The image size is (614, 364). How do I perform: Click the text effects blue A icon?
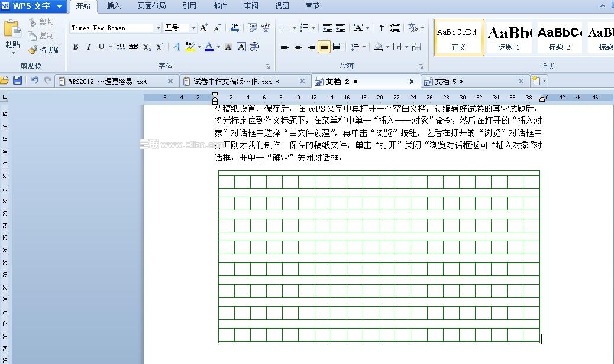[177, 47]
